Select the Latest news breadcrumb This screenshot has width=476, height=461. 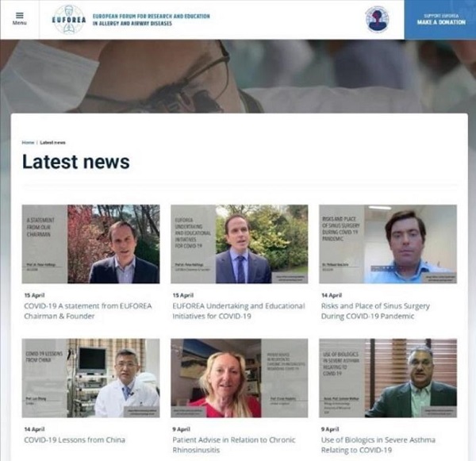click(x=52, y=142)
